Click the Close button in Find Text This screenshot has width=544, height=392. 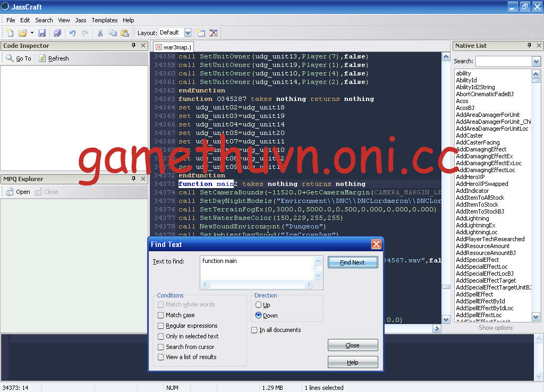[x=353, y=345]
